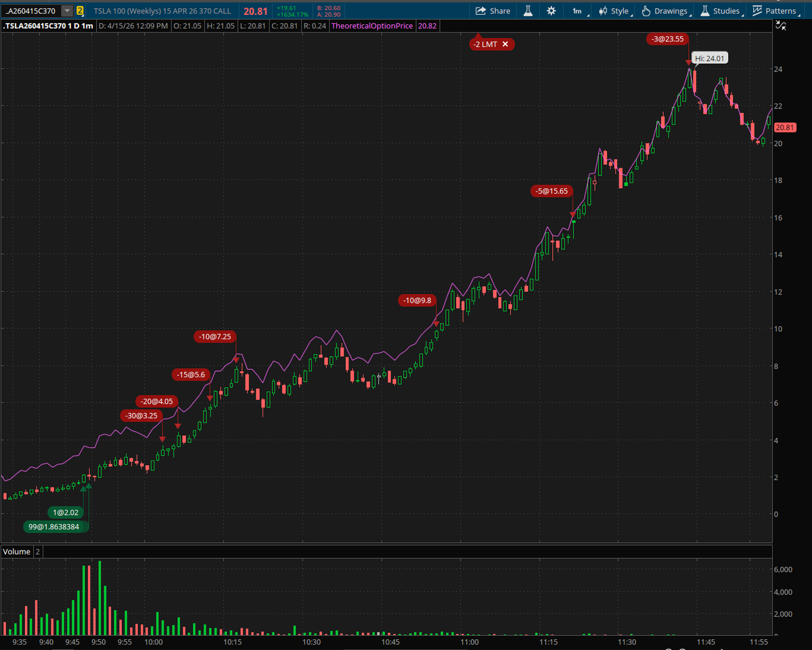The height and width of the screenshot is (650, 812).
Task: Select the -15@5.6 sell trade marker
Action: pyautogui.click(x=189, y=374)
